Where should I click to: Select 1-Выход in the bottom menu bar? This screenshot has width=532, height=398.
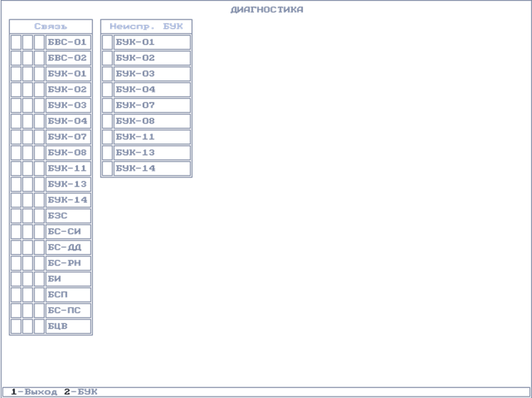pyautogui.click(x=34, y=392)
